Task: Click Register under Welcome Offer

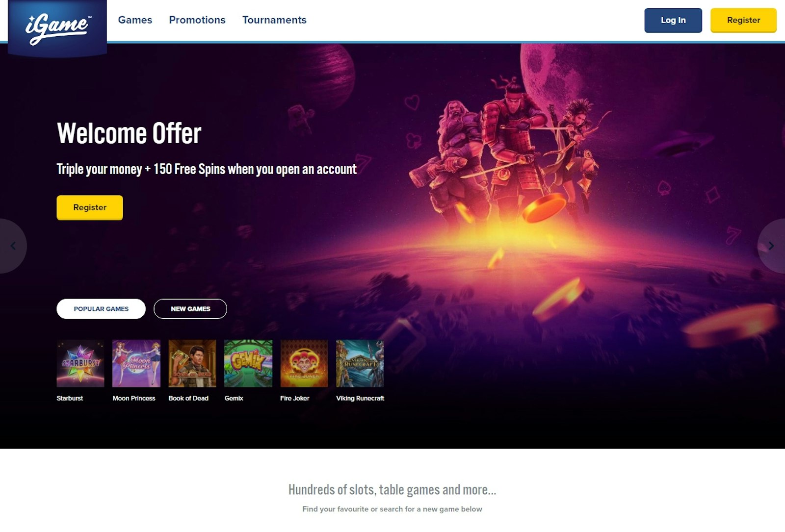Action: coord(90,207)
